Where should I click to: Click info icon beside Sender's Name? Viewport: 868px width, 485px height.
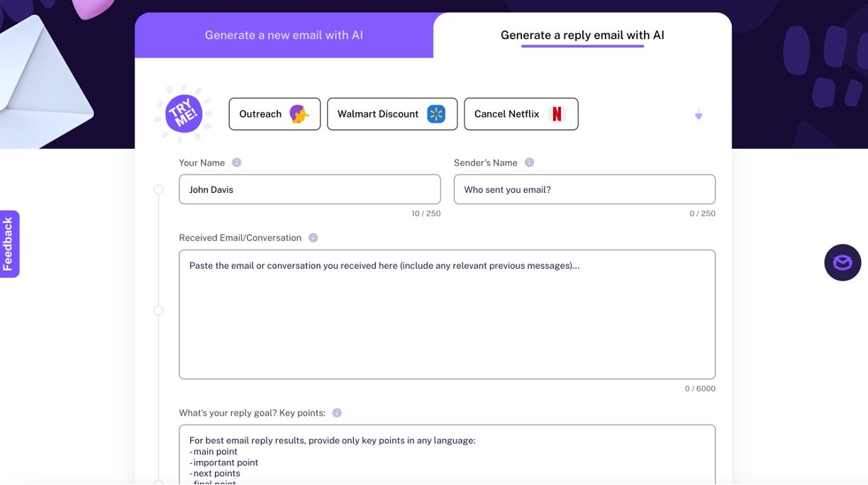529,162
